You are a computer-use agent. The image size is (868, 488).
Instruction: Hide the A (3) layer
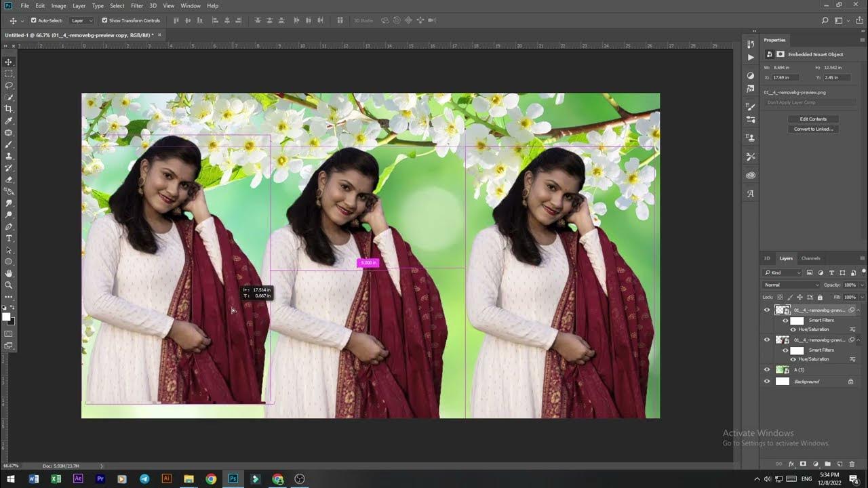767,370
